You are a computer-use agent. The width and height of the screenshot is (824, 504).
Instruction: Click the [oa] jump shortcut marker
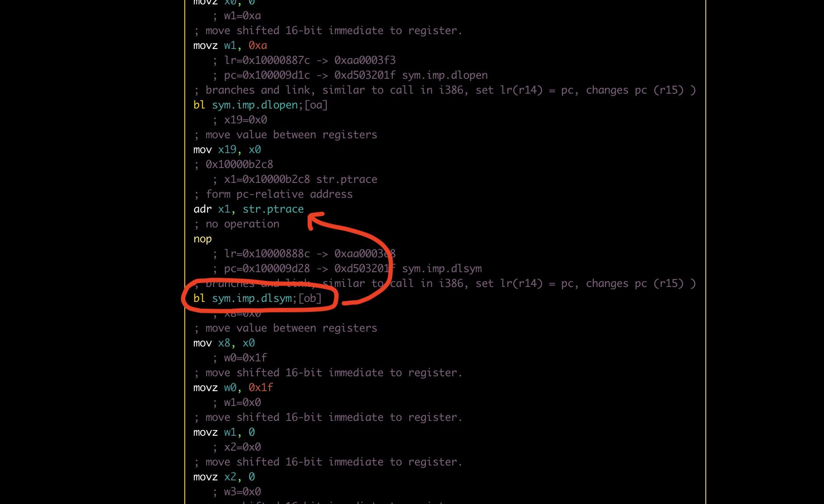(316, 105)
